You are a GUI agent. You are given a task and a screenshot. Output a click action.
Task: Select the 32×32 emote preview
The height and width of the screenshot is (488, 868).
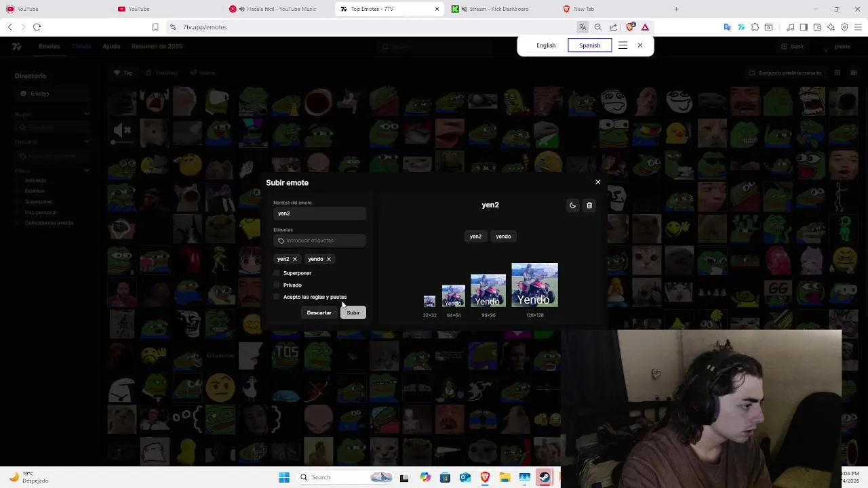(x=429, y=302)
